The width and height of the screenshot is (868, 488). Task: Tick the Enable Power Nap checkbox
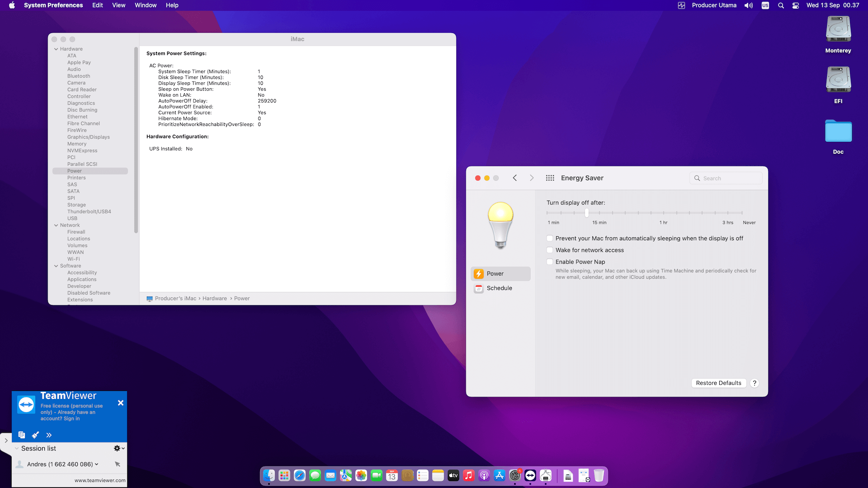(550, 262)
